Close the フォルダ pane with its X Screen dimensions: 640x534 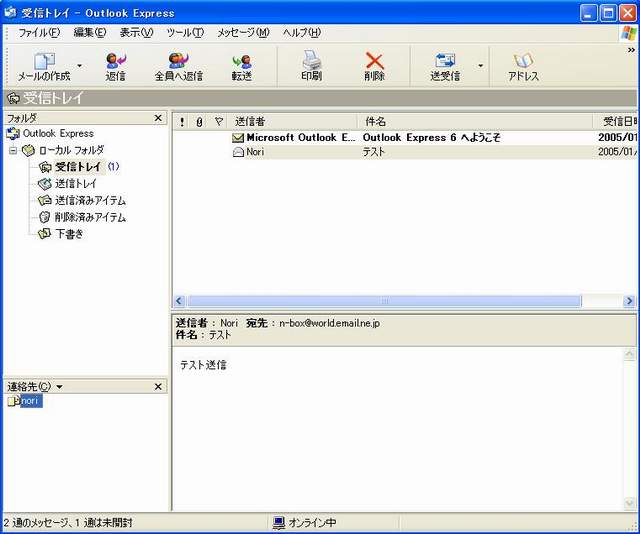pos(158,118)
